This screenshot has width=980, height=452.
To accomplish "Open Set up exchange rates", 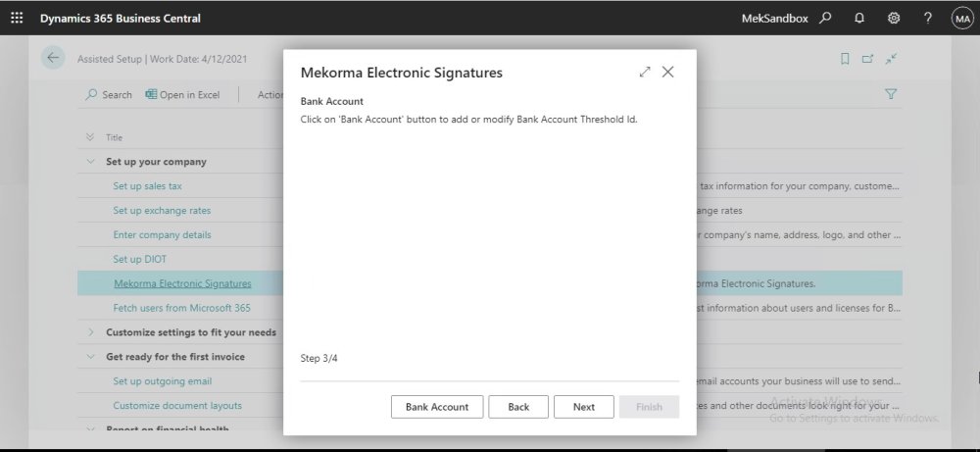I will coord(162,210).
